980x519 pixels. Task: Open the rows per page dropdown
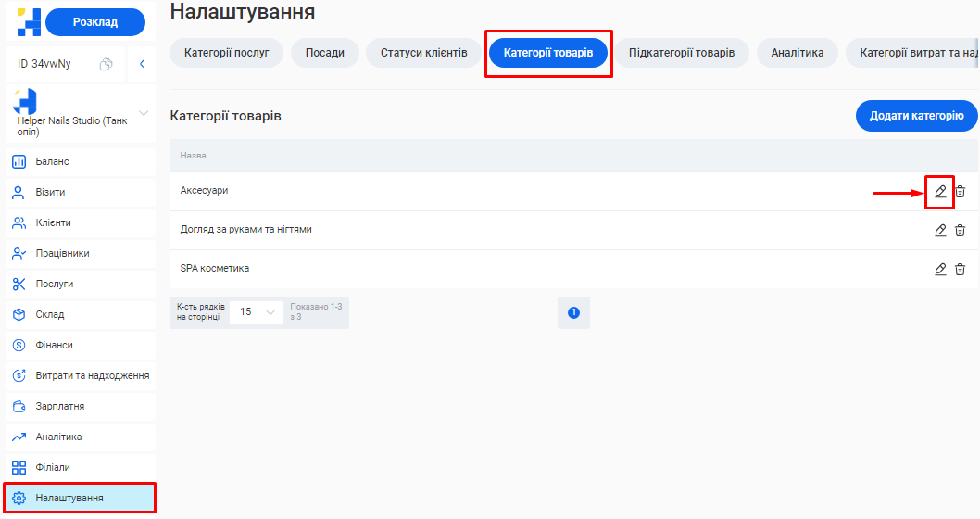point(257,312)
